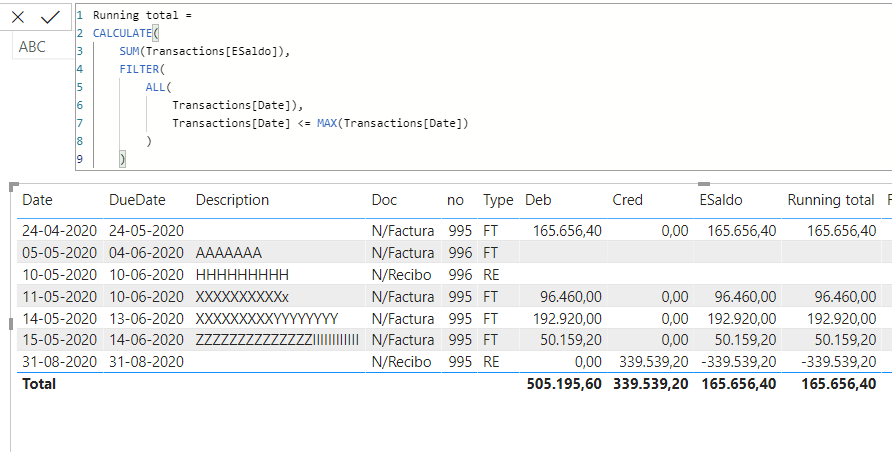Click the ESaldo column header
Image resolution: width=892 pixels, height=452 pixels.
coord(721,200)
